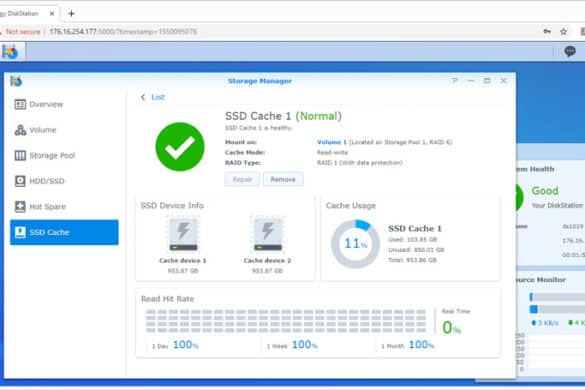The width and height of the screenshot is (585, 390).
Task: Click the Read Hit Rate history grid
Action: coord(286,321)
